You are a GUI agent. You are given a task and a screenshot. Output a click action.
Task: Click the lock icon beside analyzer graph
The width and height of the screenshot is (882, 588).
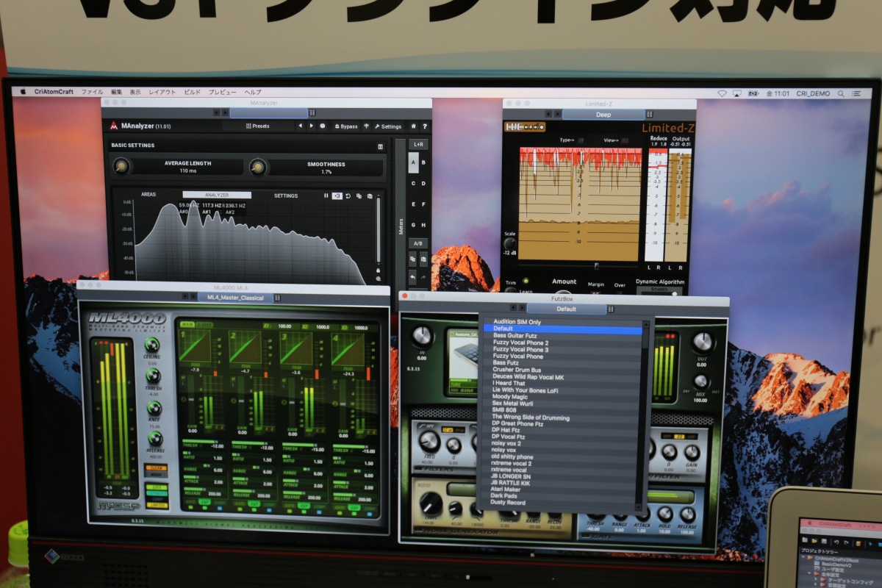coord(379,269)
